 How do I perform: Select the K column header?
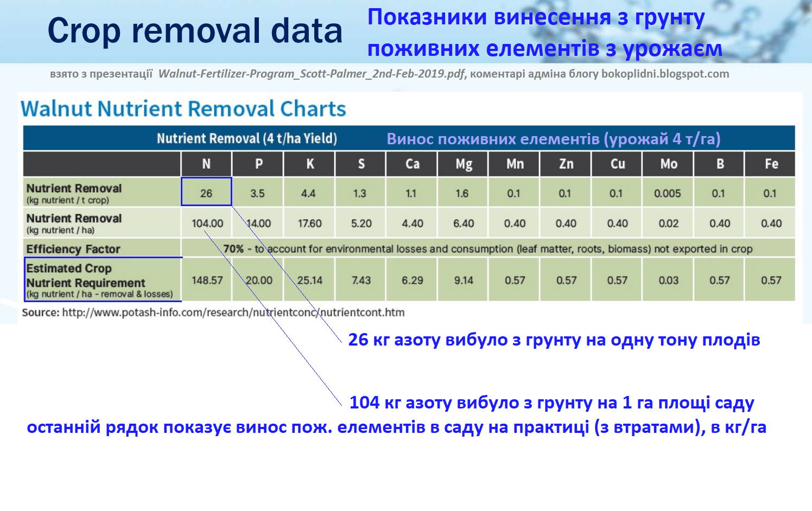(x=309, y=164)
